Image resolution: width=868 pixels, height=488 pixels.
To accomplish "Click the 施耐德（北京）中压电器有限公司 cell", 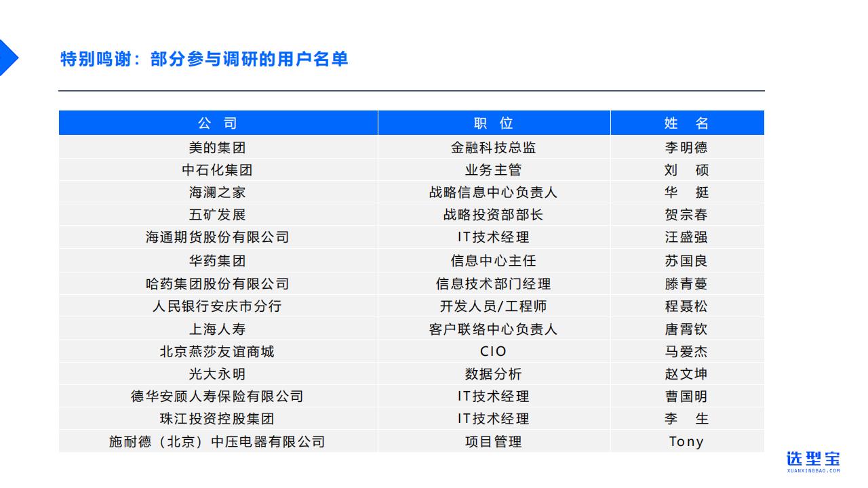I will [218, 441].
